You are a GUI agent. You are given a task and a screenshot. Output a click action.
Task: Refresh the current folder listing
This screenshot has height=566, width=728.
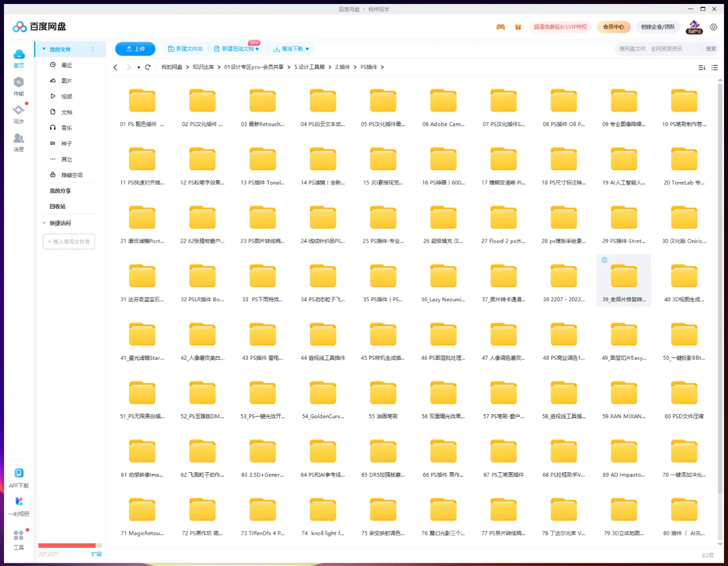(148, 67)
